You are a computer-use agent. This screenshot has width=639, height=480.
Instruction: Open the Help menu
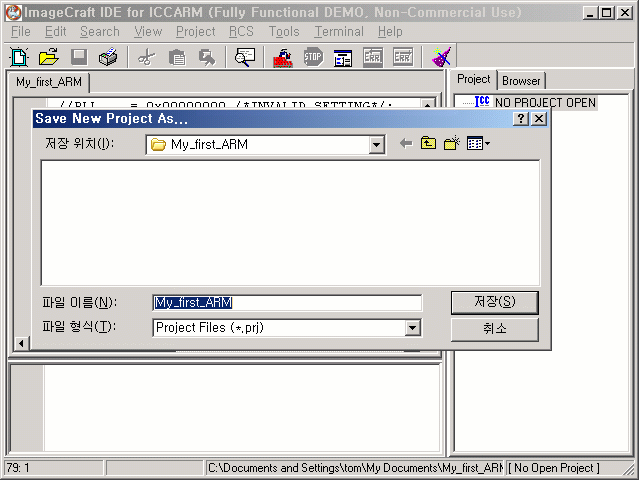tap(390, 32)
